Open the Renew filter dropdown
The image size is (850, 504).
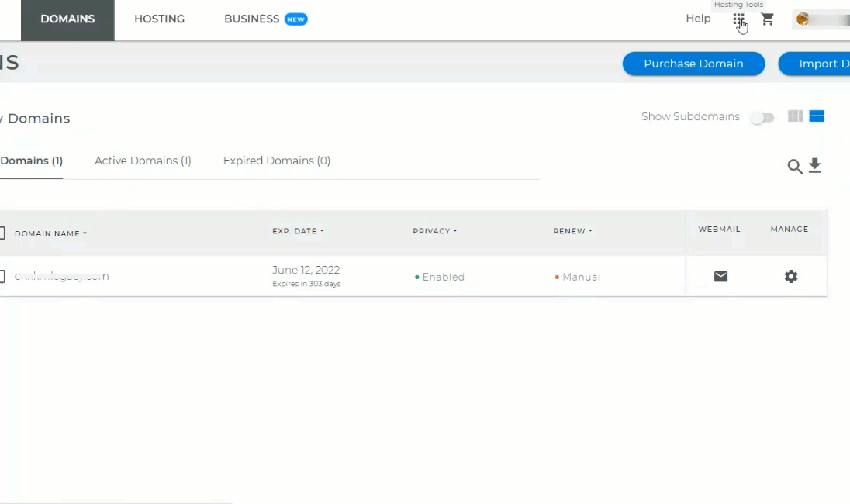coord(572,230)
